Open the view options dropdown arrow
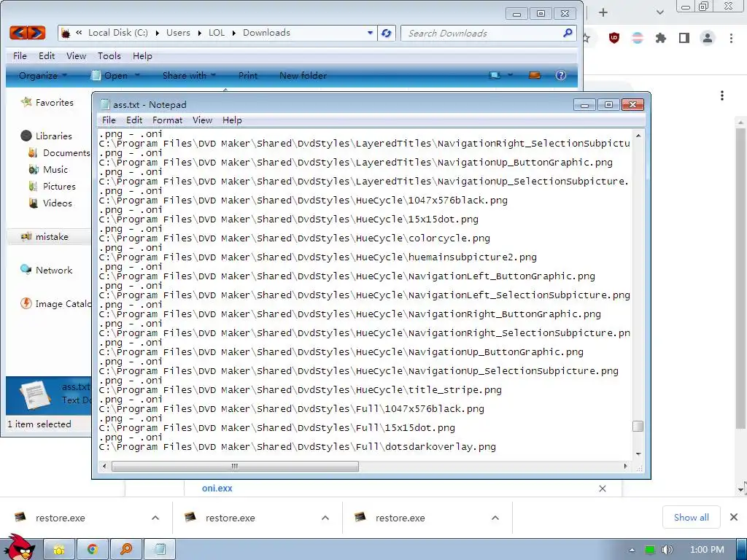The width and height of the screenshot is (747, 560). tap(510, 75)
